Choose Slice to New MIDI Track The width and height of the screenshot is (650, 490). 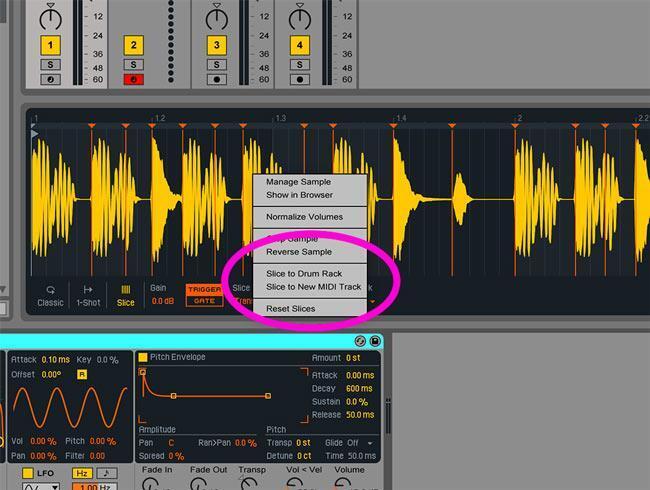[313, 287]
